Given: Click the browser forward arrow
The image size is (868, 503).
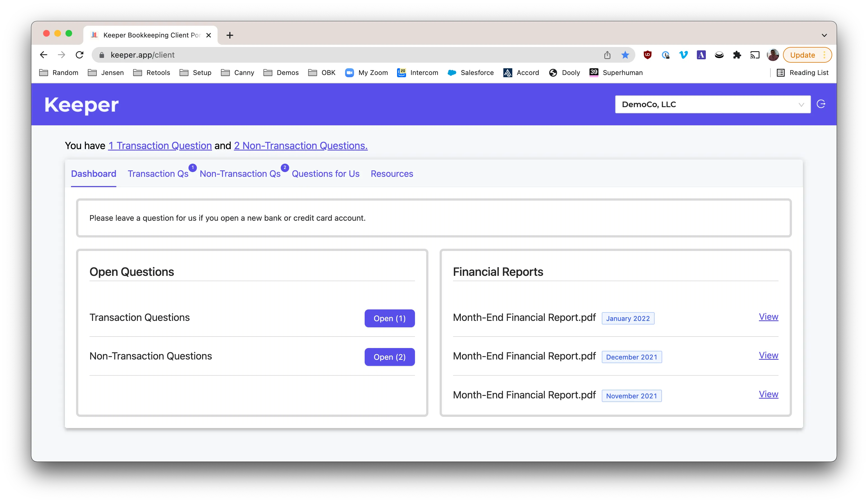Looking at the screenshot, I should point(62,55).
